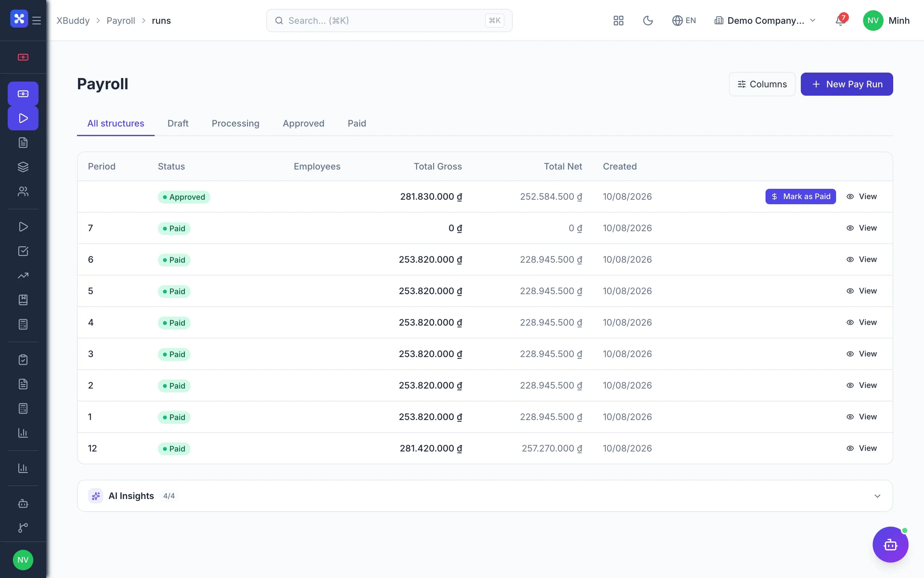Screen dimensions: 924x578
Task: Click the XBuddy logo icon
Action: coord(19,19)
